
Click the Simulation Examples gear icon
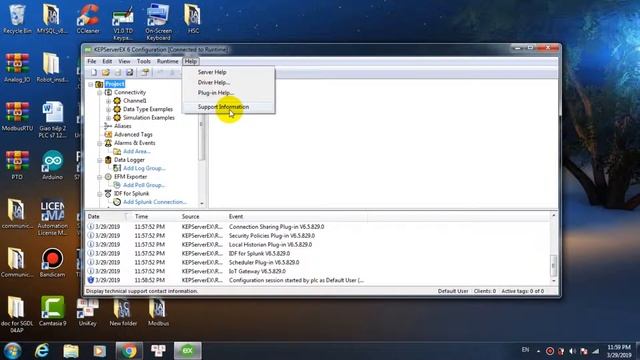pyautogui.click(x=117, y=118)
